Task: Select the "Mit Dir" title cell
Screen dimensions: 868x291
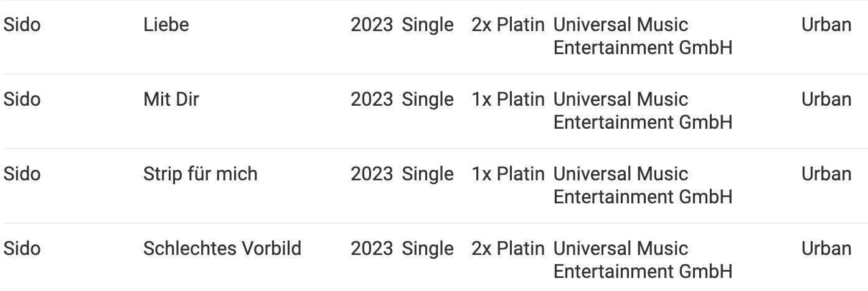Action: pyautogui.click(x=171, y=99)
